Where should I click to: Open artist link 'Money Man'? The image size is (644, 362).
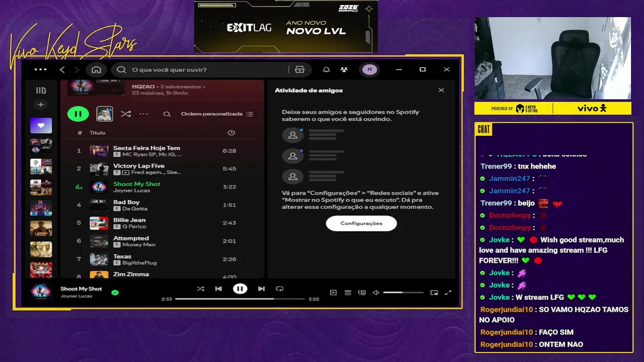click(138, 245)
